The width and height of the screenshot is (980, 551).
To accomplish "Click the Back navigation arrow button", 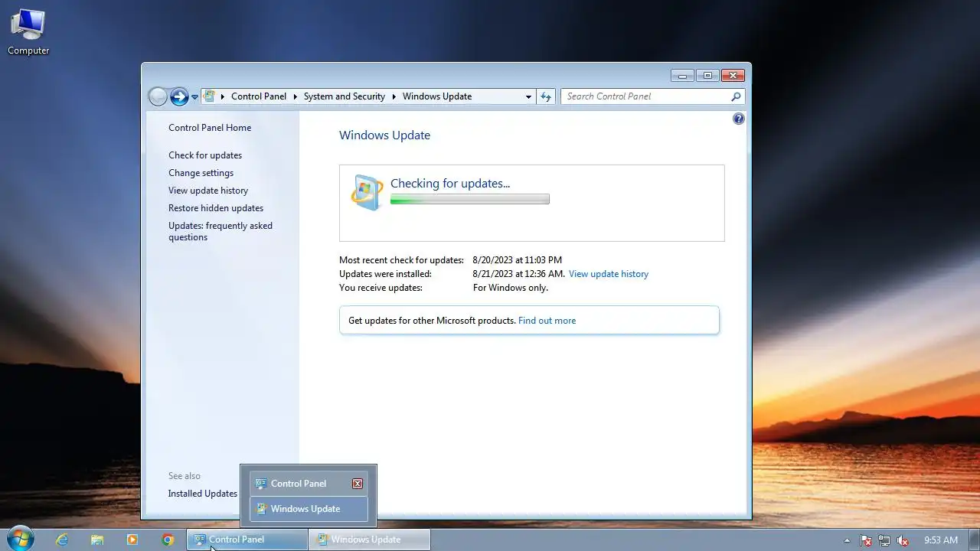I will [158, 96].
